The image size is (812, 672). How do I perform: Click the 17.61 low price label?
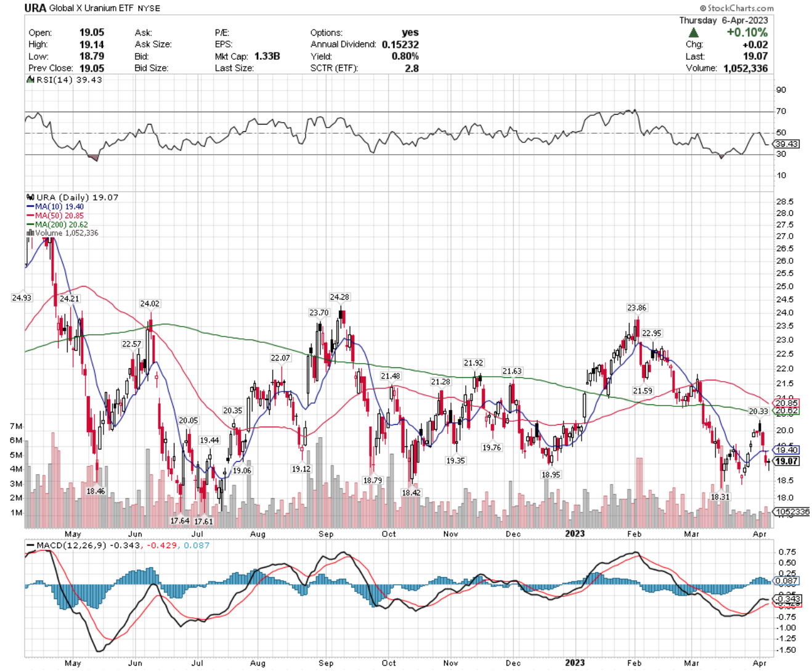203,522
